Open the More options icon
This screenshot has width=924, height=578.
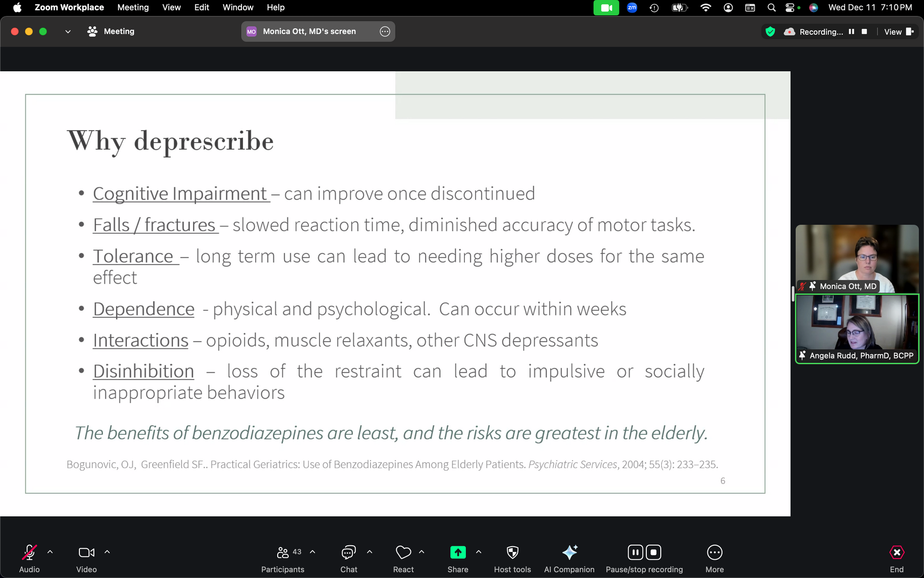(x=715, y=552)
